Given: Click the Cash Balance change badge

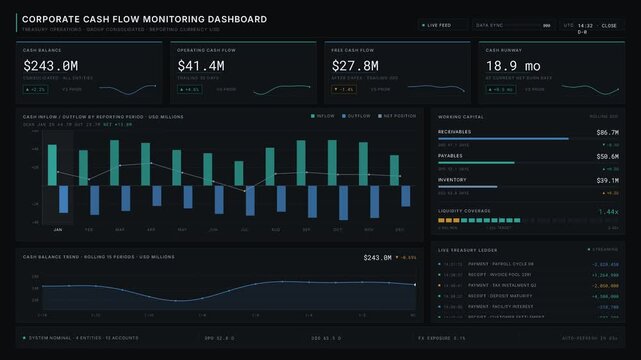Looking at the screenshot, I should [x=36, y=89].
